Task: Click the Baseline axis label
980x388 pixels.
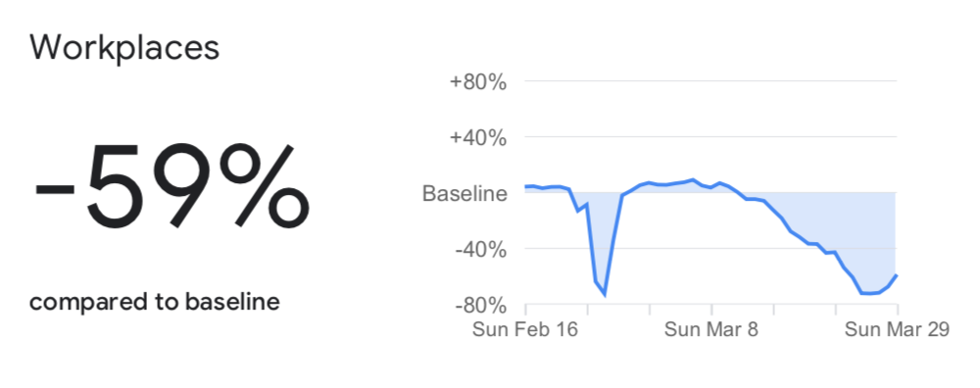Action: click(465, 193)
